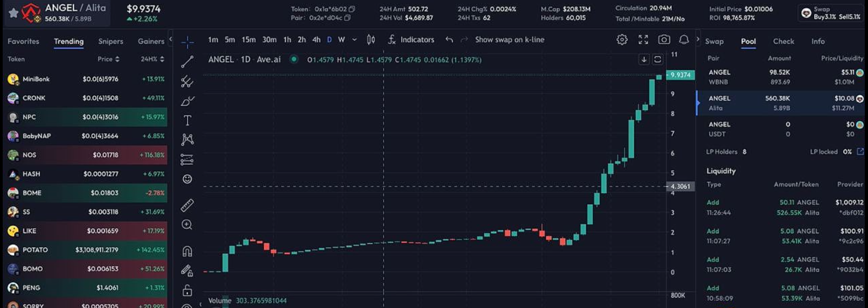Sort token list by Price
868x308 pixels.
coord(108,59)
